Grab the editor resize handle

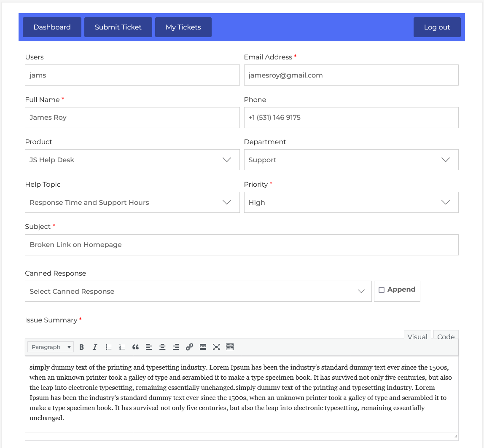click(x=455, y=437)
